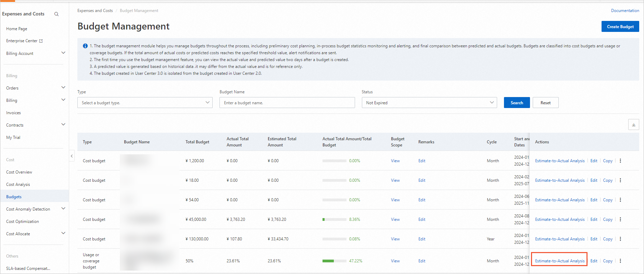Open the Documentation link
Image resolution: width=644 pixels, height=274 pixels.
click(x=625, y=11)
